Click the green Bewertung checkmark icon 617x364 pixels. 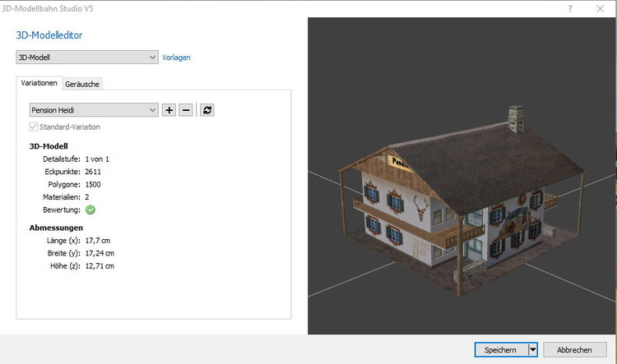click(x=90, y=210)
